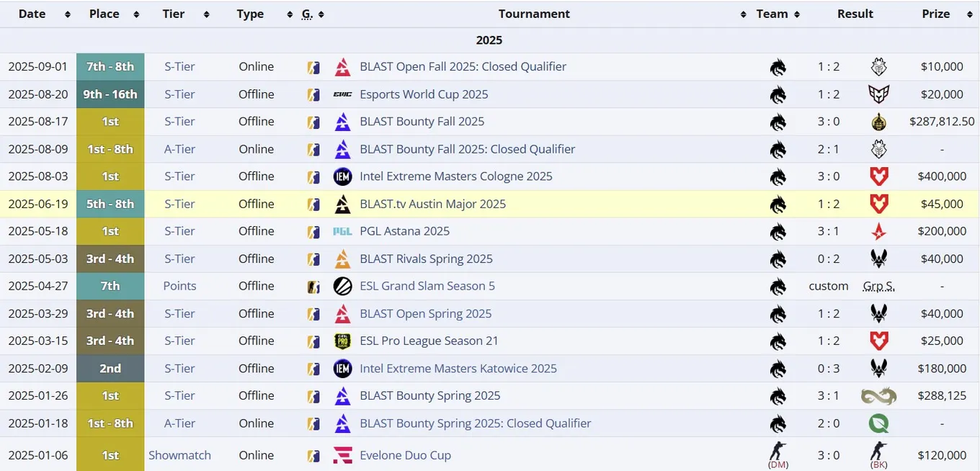Click the S-Tier link in BLAST Open Fall 2025: Closed Qualifier row
This screenshot has height=471, width=980.
click(x=179, y=67)
